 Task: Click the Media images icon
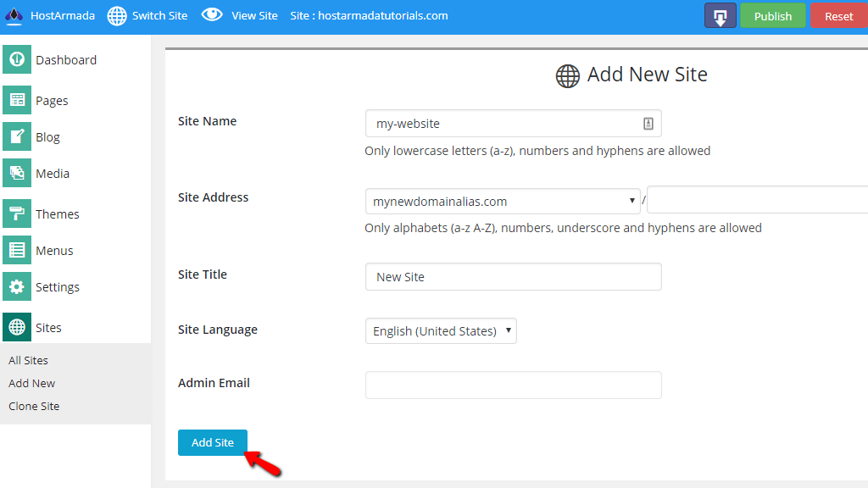coord(17,173)
